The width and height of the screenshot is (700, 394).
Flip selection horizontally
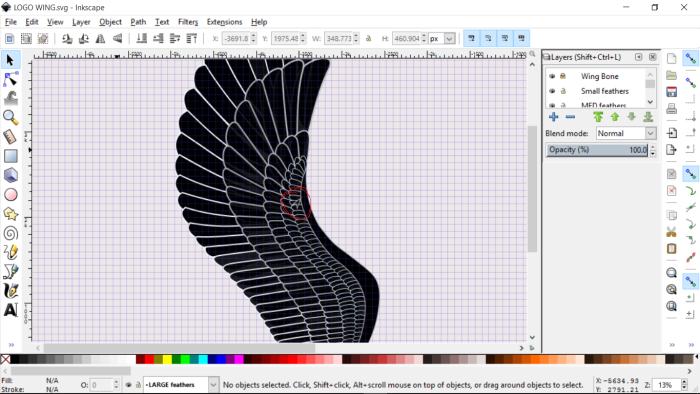(100, 39)
